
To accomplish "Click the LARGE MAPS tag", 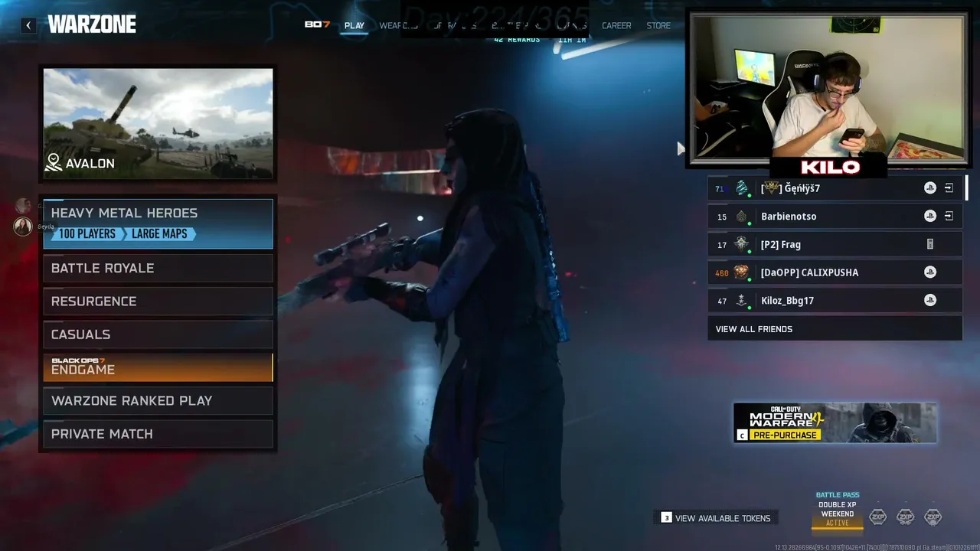I will tap(159, 234).
